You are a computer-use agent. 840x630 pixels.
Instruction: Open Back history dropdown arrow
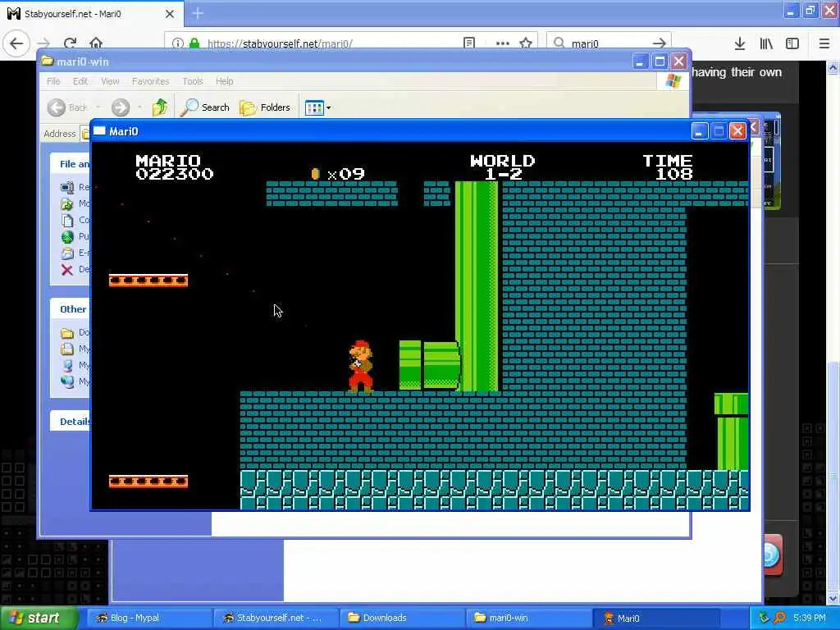[x=98, y=107]
